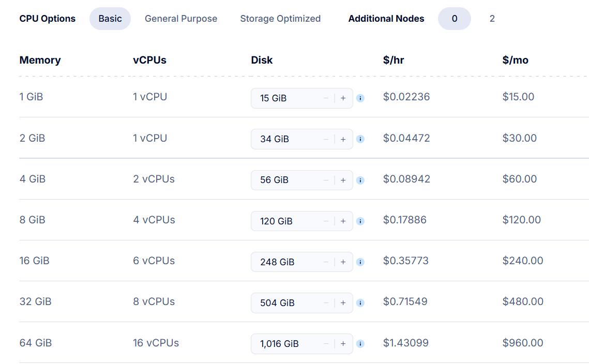
Task: Click info icon beside 504 GiB disk
Action: click(x=360, y=302)
